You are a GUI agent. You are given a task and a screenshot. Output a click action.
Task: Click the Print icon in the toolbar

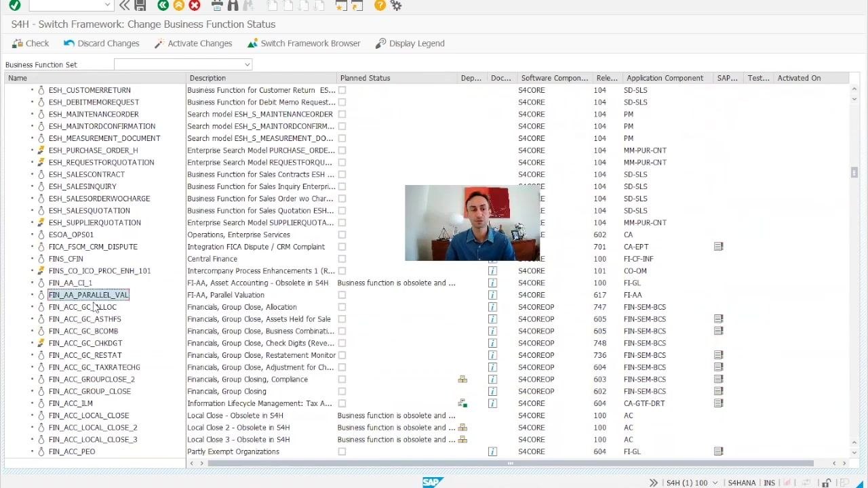point(217,5)
